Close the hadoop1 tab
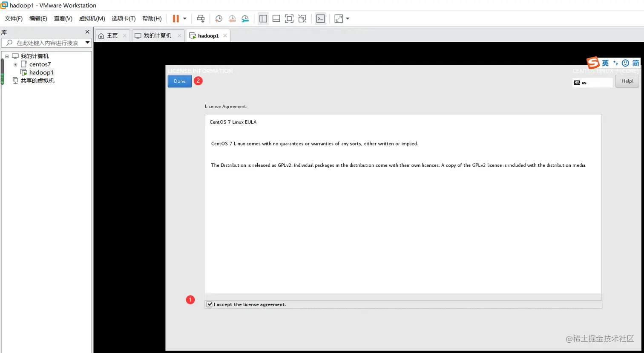Screen dimensions: 644x353 pyautogui.click(x=225, y=36)
